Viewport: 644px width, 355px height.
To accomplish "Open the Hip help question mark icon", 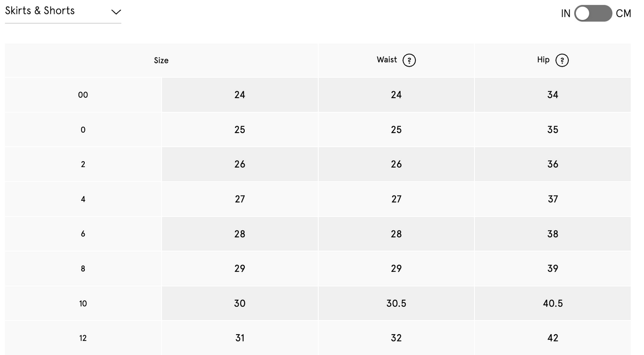I will click(562, 60).
